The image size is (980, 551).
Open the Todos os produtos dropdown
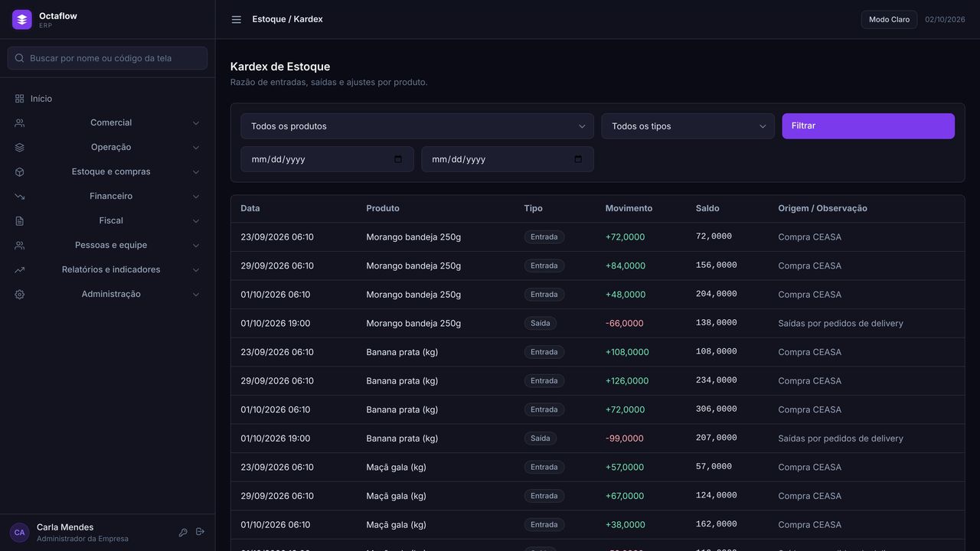[417, 126]
